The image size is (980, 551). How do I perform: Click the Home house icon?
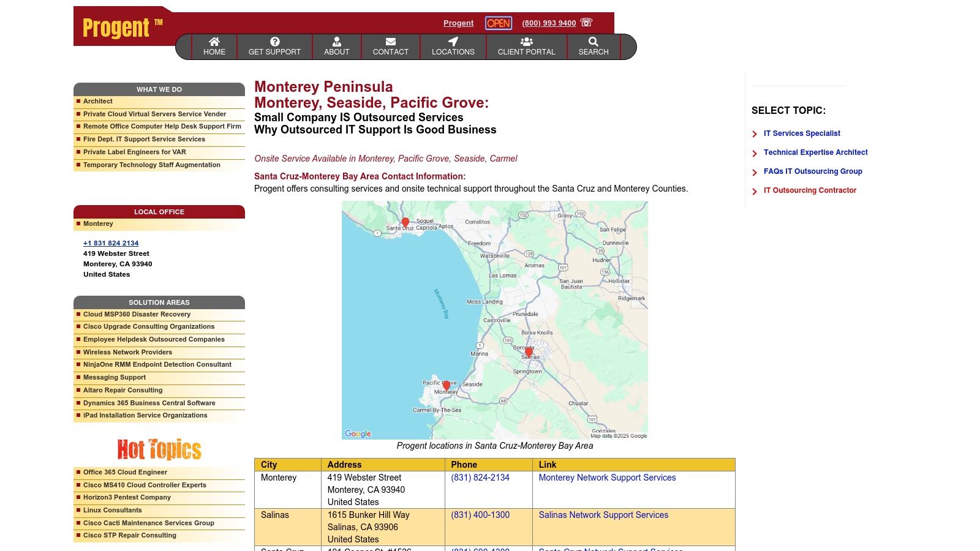tap(214, 42)
